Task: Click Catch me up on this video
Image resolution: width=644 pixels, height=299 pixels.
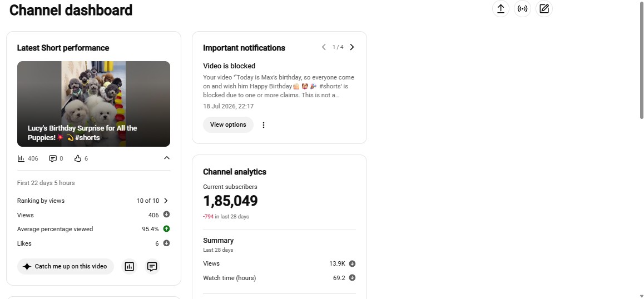Action: coord(66,267)
